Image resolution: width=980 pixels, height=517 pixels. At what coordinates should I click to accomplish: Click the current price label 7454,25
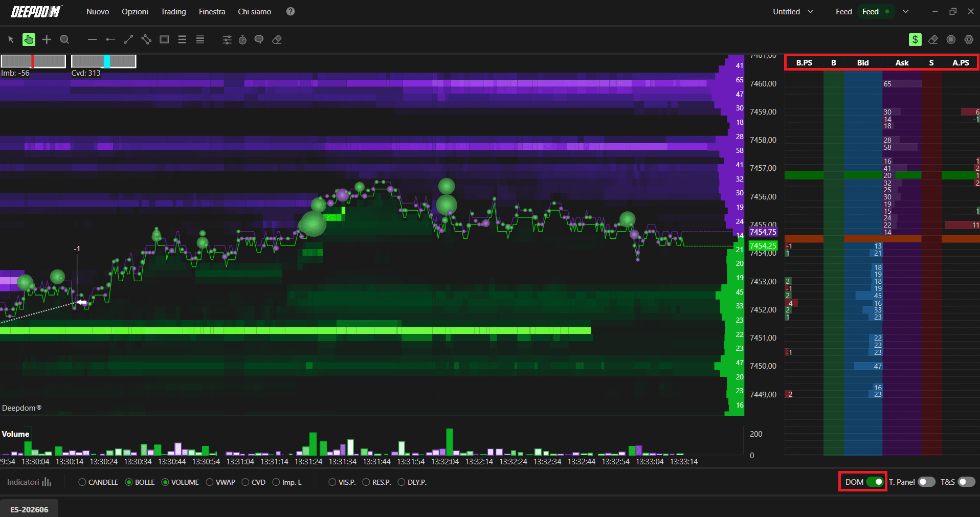[763, 246]
